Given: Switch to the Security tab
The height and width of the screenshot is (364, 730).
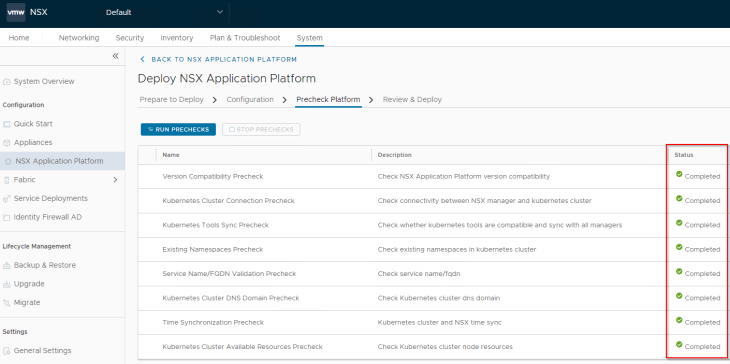Looking at the screenshot, I should (x=129, y=38).
